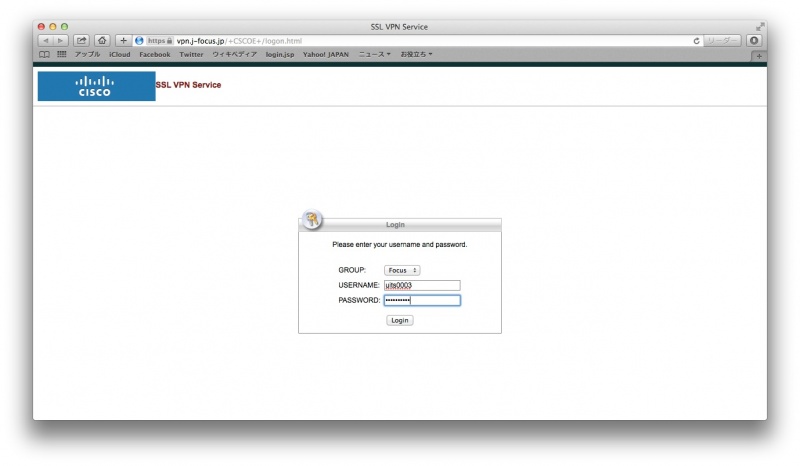Click the Home icon in toolbar

[102, 41]
